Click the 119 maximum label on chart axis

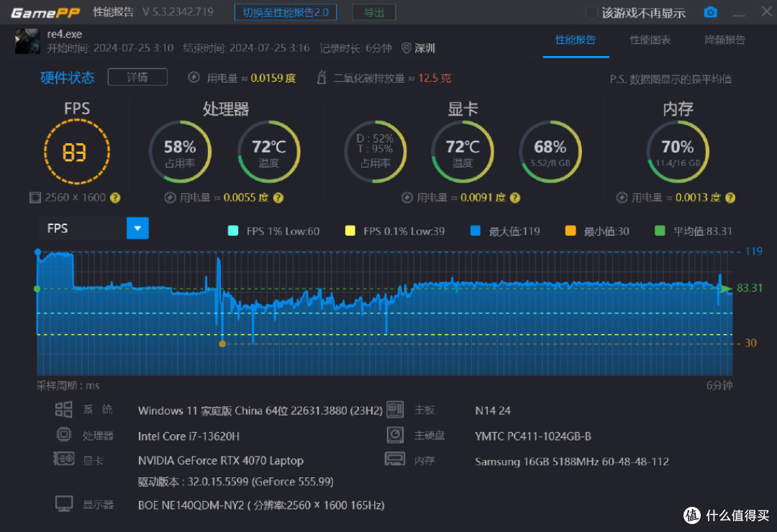coord(754,251)
